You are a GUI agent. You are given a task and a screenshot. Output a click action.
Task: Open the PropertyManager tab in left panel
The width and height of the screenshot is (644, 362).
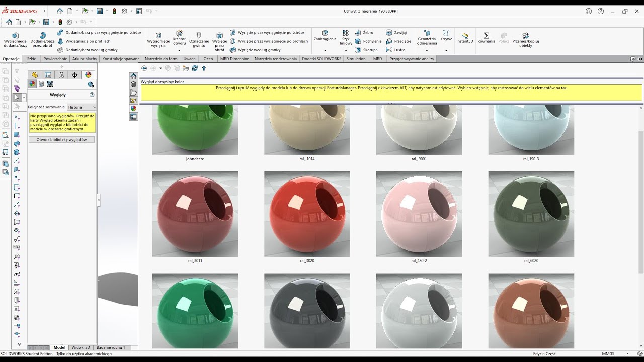pyautogui.click(x=48, y=75)
